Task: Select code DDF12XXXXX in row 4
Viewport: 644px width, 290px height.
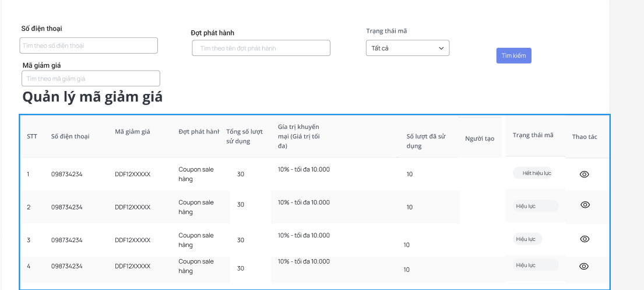Action: point(133,267)
